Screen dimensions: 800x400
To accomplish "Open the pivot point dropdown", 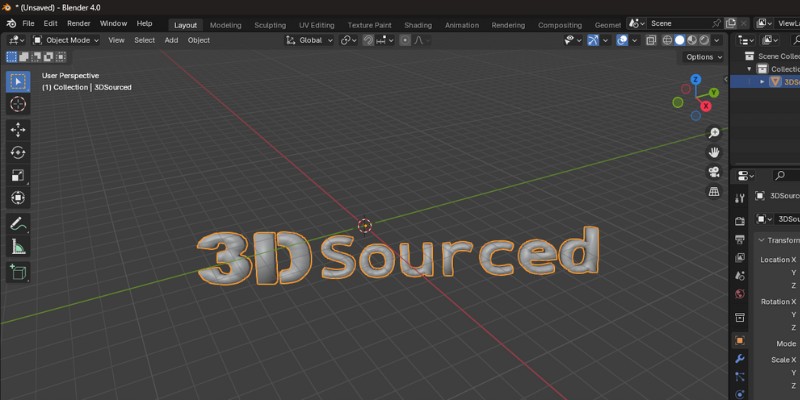I will (348, 40).
